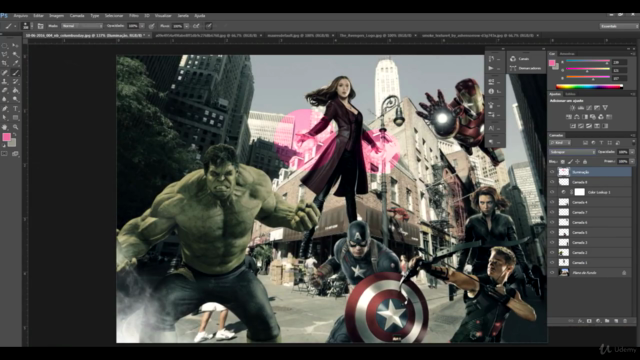Viewport: 640px width, 360px height.
Task: Switch to the Amostras tab
Action: [567, 53]
